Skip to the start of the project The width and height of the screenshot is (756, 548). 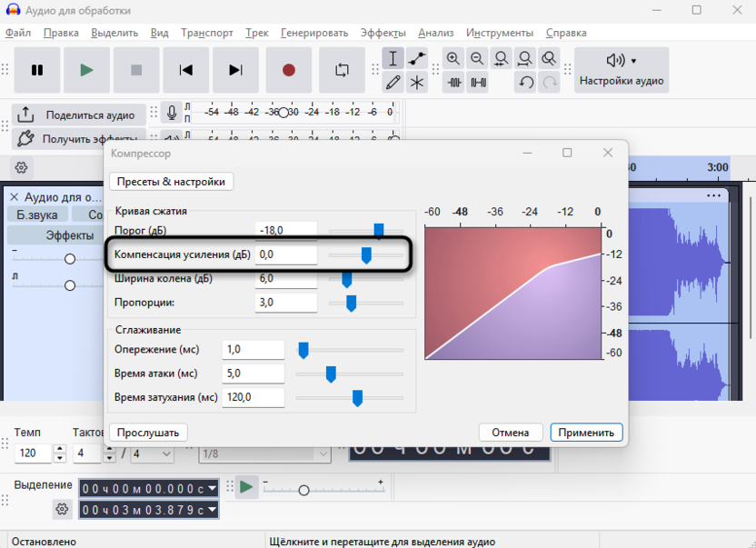186,70
